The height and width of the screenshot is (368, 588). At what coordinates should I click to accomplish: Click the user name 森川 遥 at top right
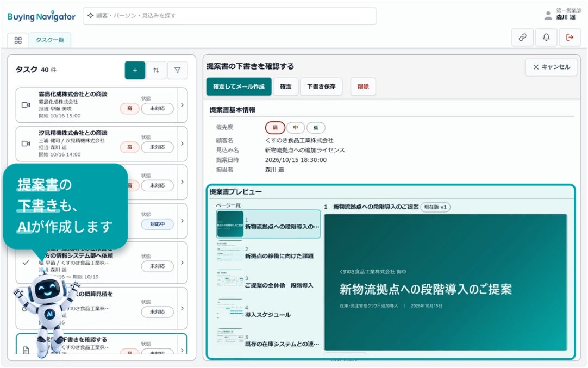(566, 17)
